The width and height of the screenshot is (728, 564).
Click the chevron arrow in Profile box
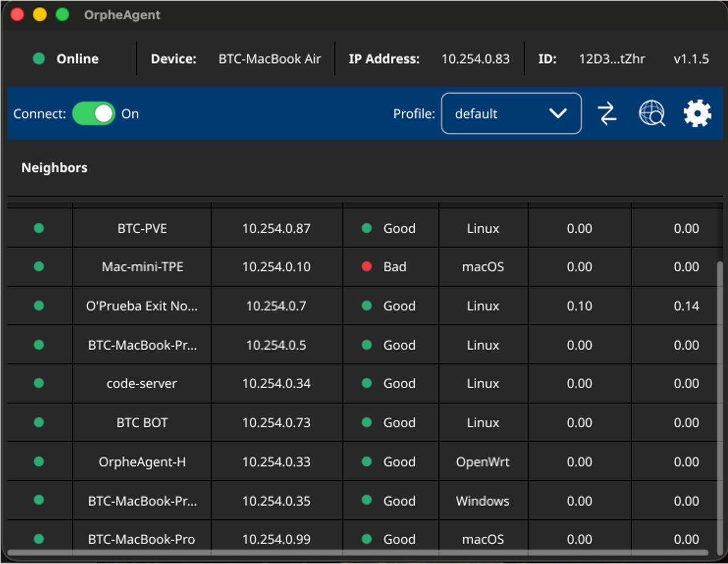(558, 113)
